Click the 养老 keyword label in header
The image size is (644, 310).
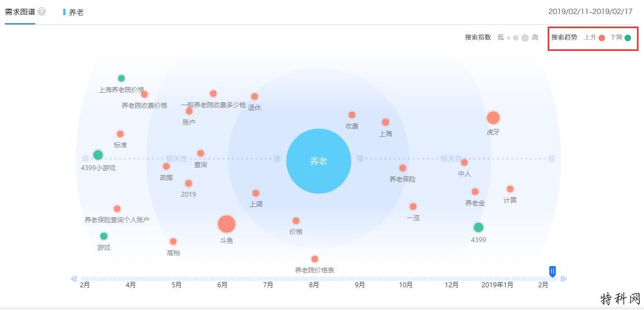click(76, 12)
